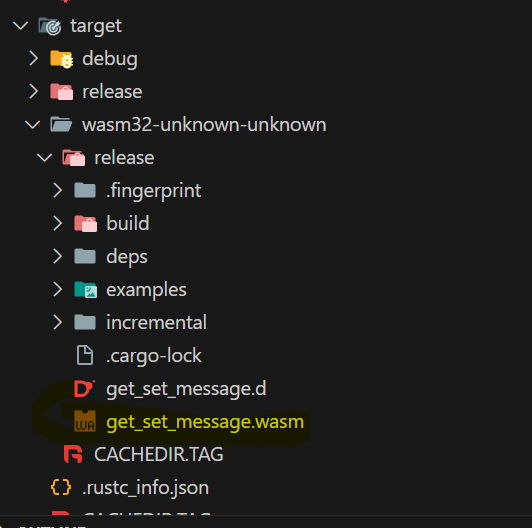Image resolution: width=532 pixels, height=528 pixels.
Task: Collapse the nested release folder under wasm32
Action: pos(45,157)
